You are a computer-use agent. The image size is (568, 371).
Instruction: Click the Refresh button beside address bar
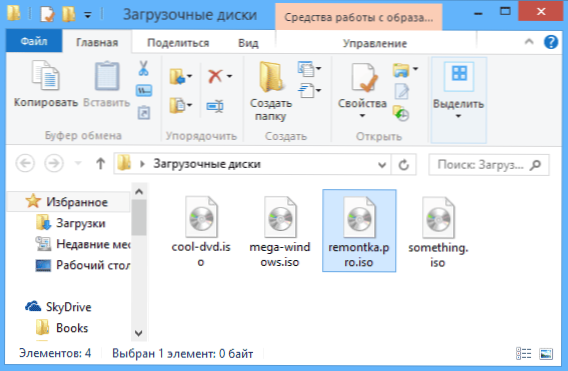(x=404, y=165)
